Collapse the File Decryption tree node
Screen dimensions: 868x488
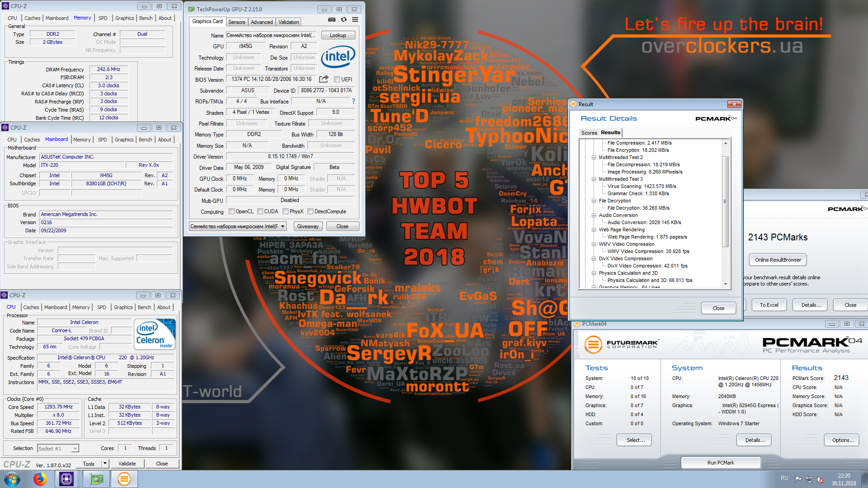(594, 201)
